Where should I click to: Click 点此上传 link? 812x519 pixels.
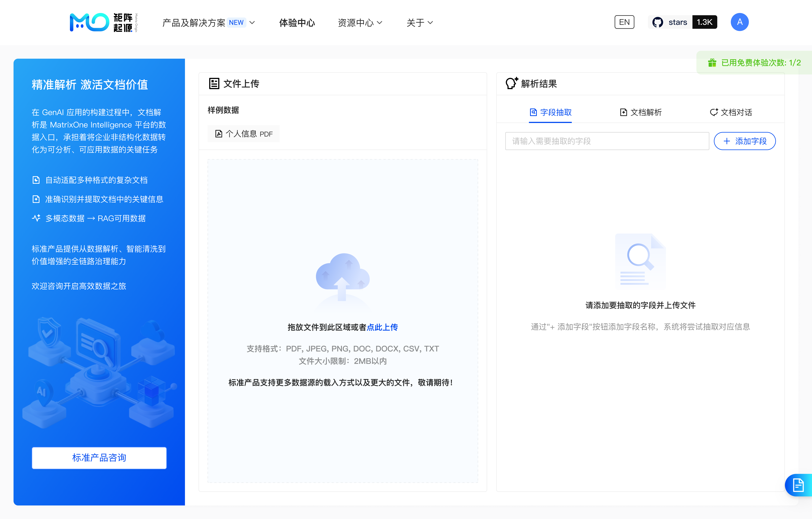(x=382, y=327)
